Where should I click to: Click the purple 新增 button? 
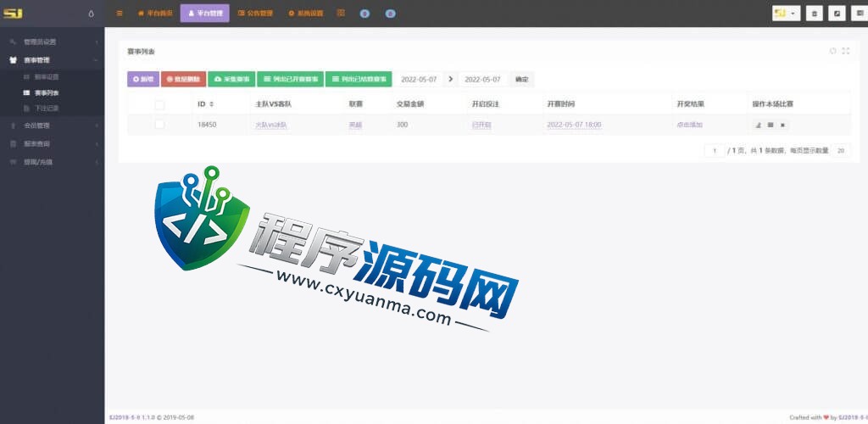click(142, 79)
